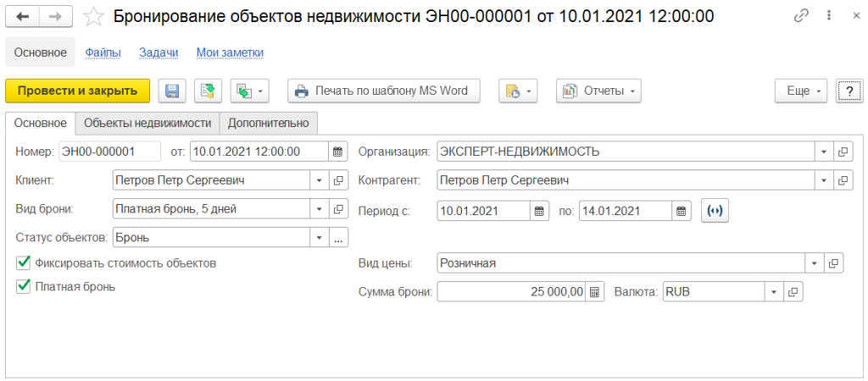Switch to the Объекты недвижимости tab
The width and height of the screenshot is (868, 381).
point(147,124)
